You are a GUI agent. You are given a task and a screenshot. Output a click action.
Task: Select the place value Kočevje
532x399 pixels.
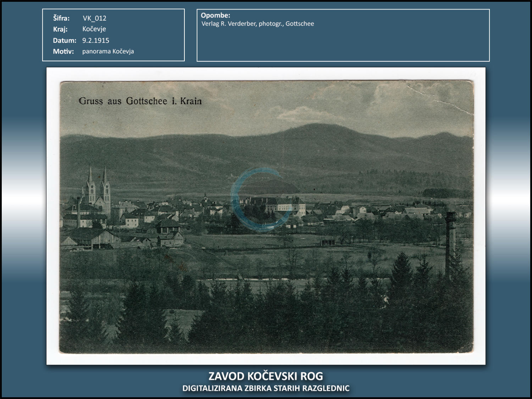[x=94, y=29]
